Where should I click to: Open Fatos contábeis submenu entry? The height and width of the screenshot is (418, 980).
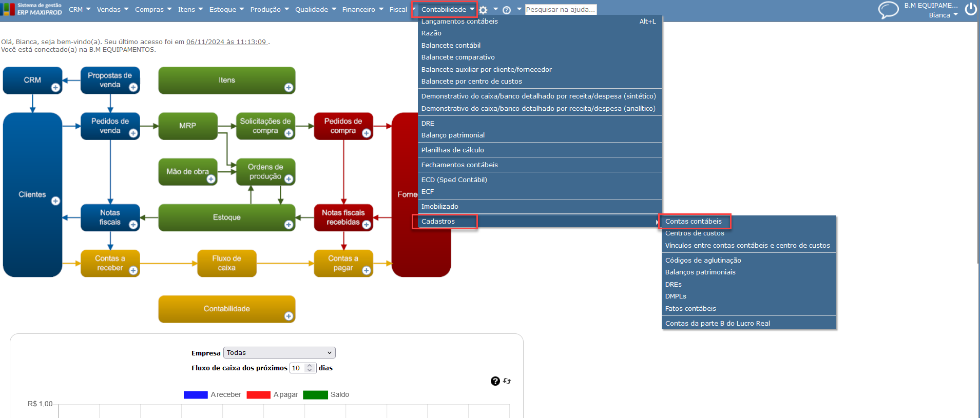(749, 309)
